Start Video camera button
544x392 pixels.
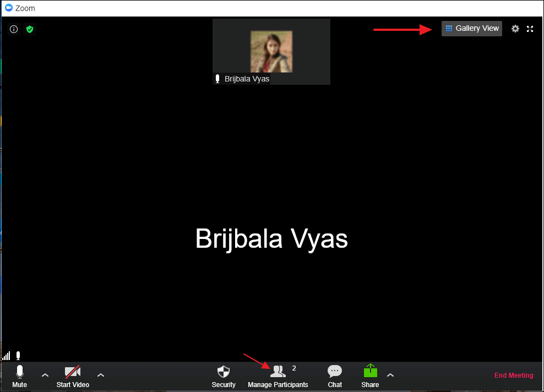click(73, 376)
